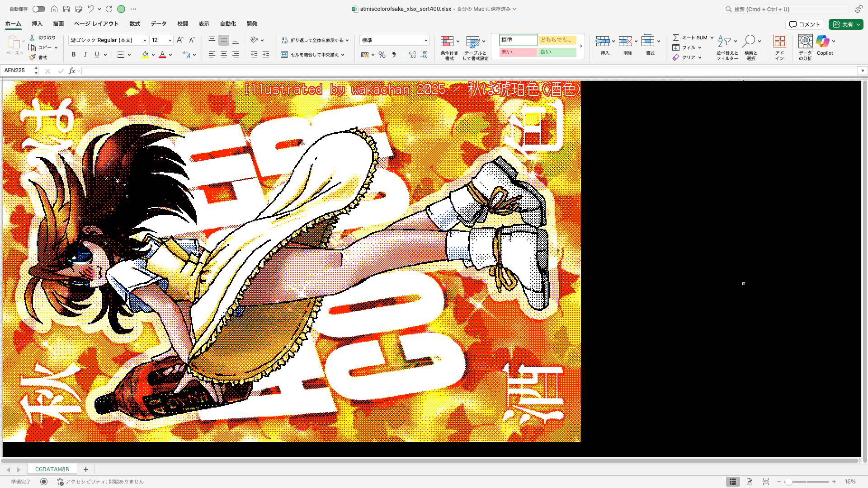Click the percent style icon
Viewport: 868px width, 488px height.
(382, 55)
